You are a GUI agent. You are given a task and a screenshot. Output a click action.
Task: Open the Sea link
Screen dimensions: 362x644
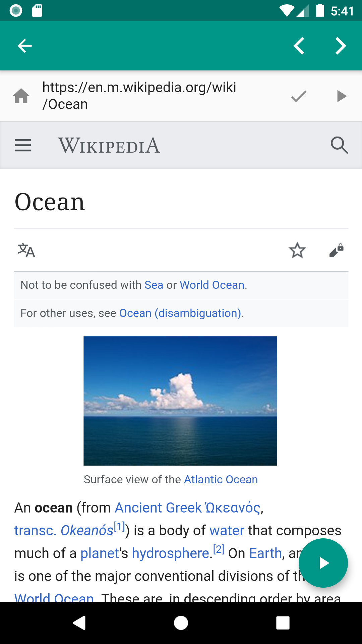coord(154,285)
